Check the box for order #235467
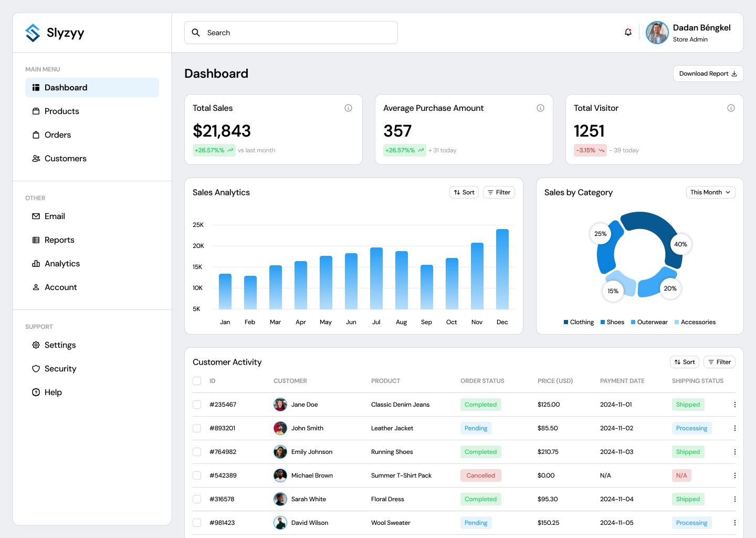756x538 pixels. pos(197,405)
